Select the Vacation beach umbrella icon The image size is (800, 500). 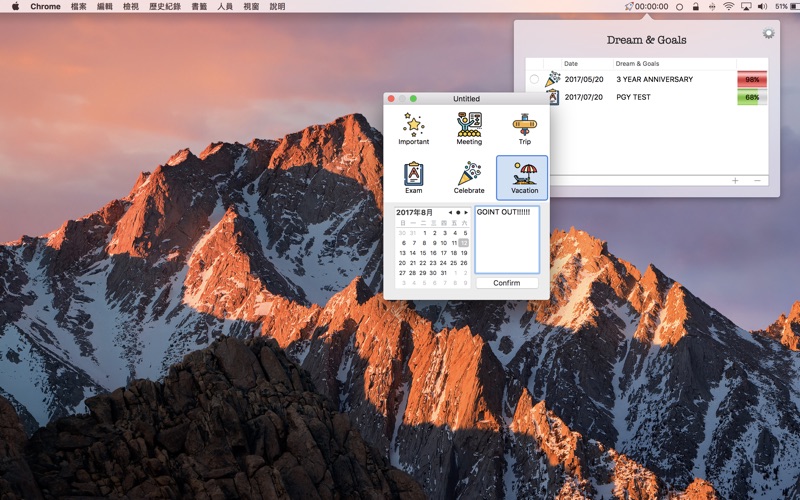coord(523,177)
